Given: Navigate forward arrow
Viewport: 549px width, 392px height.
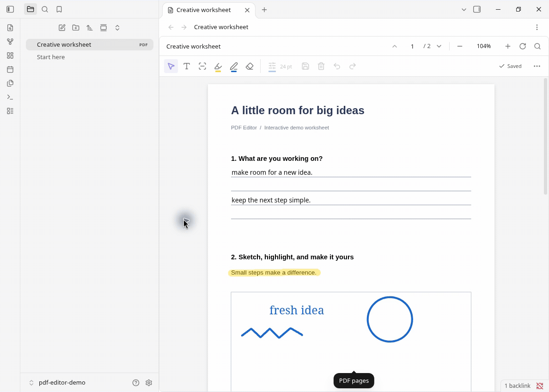Looking at the screenshot, I should pyautogui.click(x=184, y=27).
